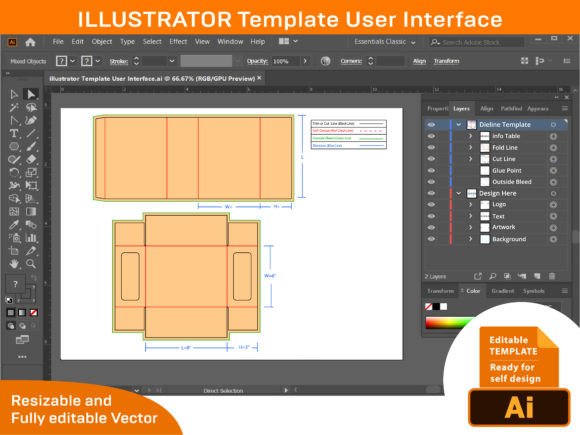Click the black swatch in Color panel
580x435 pixels.
click(x=436, y=307)
